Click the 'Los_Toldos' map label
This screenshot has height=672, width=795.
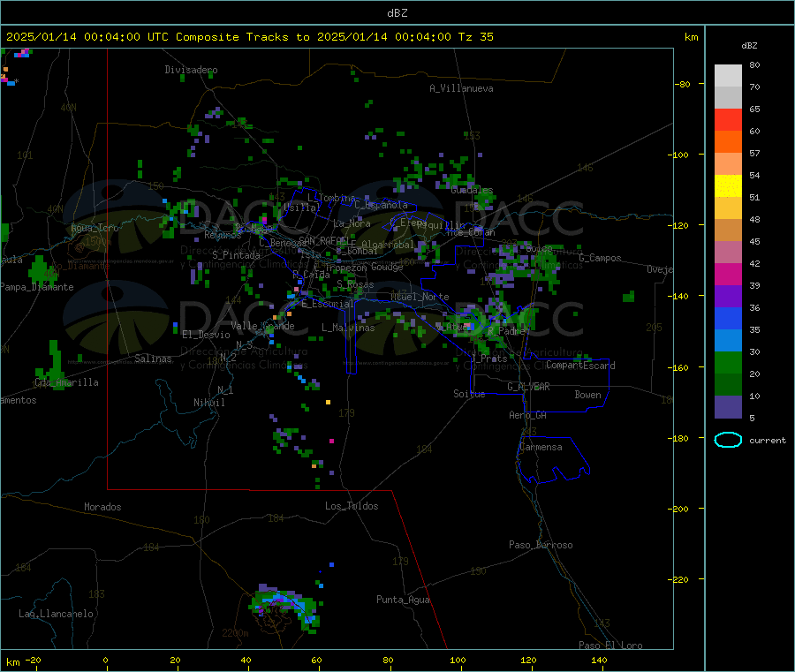pyautogui.click(x=352, y=506)
